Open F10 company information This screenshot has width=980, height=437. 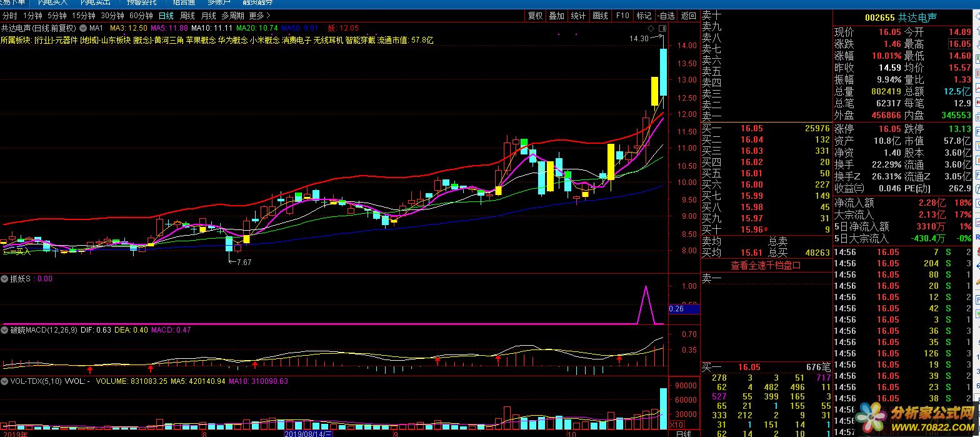pos(622,16)
